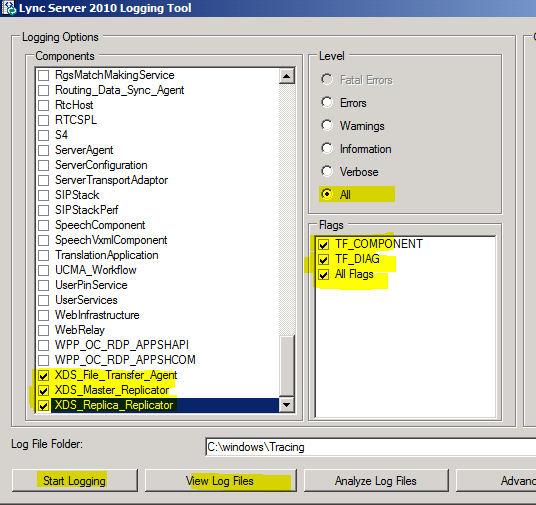The image size is (536, 505).
Task: Click the components list scrollbar thumb
Action: [286, 366]
